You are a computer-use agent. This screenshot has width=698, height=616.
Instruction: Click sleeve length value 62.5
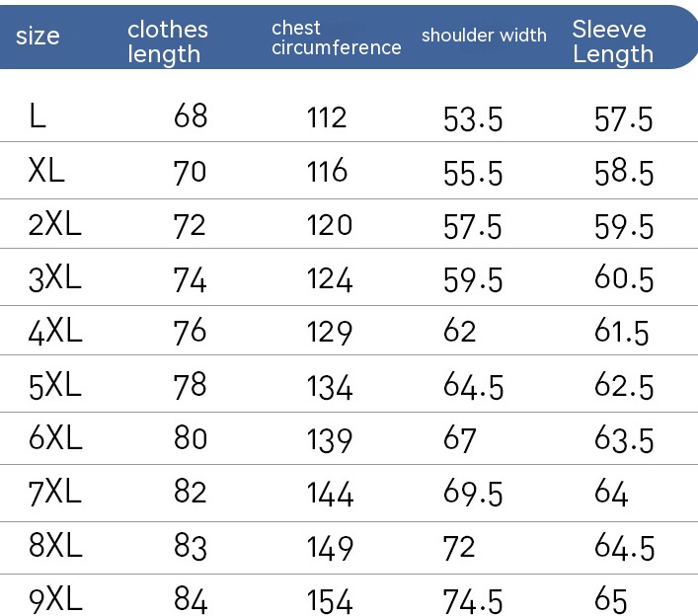pos(624,385)
